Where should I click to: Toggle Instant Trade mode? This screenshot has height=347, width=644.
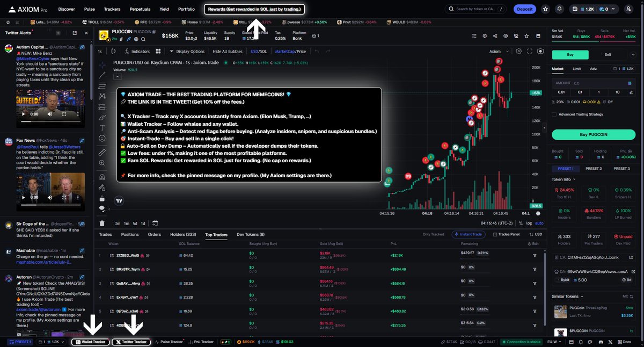(x=470, y=234)
